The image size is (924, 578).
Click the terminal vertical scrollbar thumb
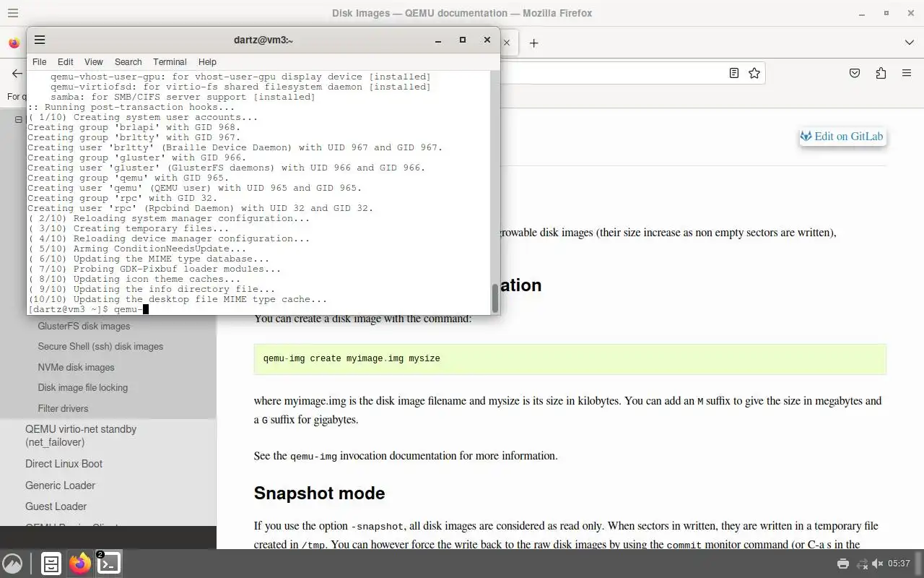tap(495, 298)
